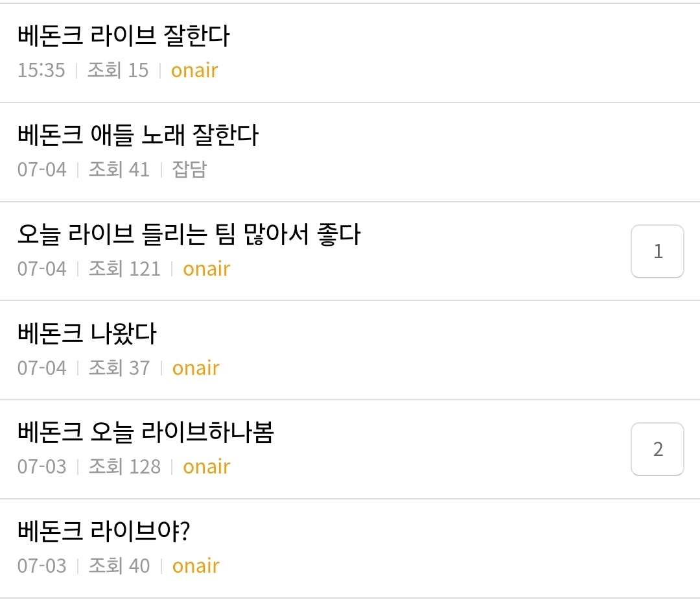The image size is (700, 600).
Task: Open post '베돈크 나왔다'
Action: pyautogui.click(x=87, y=334)
